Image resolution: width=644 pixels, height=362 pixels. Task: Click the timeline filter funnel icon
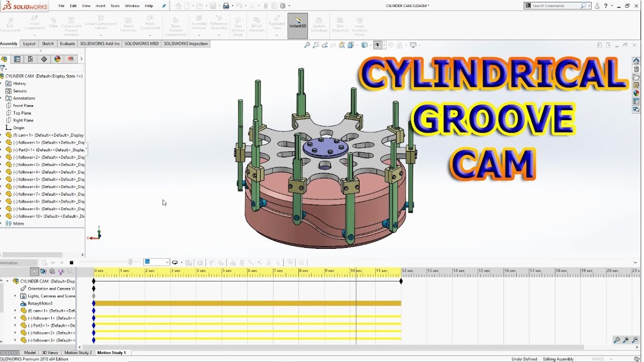click(34, 271)
